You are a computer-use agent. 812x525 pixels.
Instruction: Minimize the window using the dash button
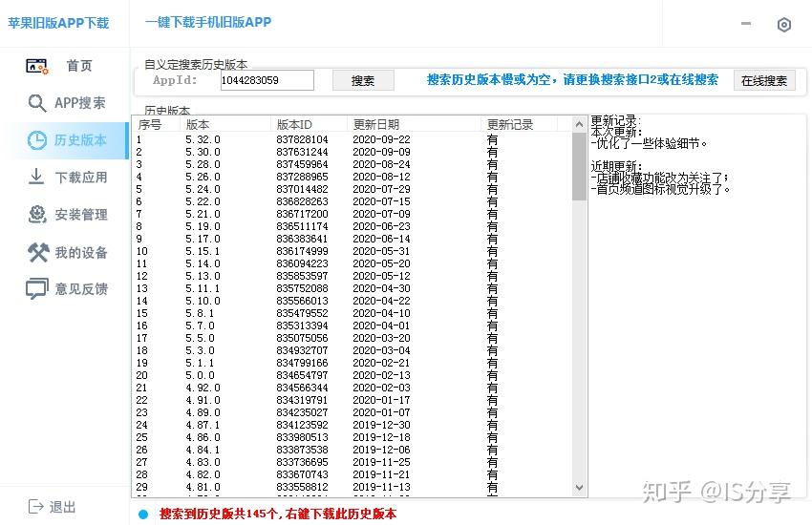point(746,24)
